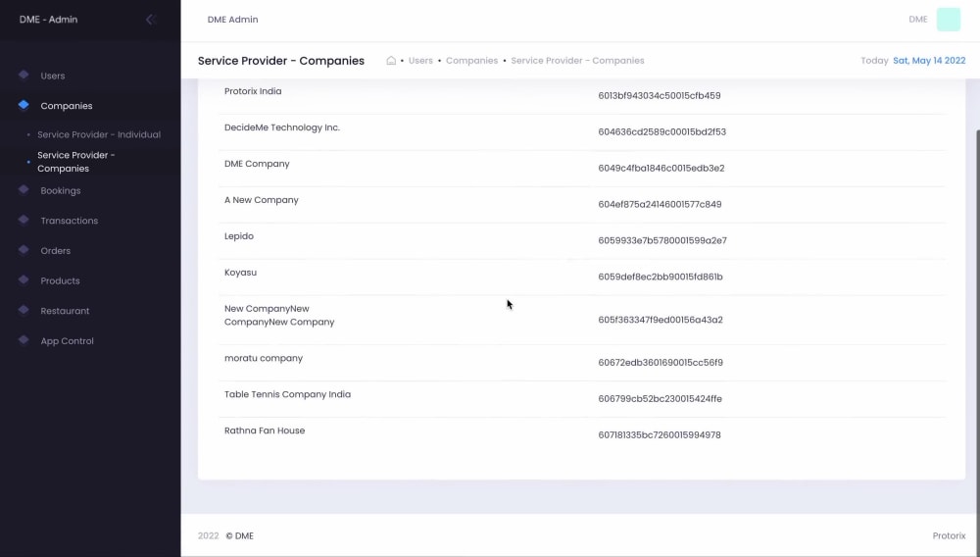Click the DME footer link
This screenshot has height=557, width=980.
tap(240, 535)
